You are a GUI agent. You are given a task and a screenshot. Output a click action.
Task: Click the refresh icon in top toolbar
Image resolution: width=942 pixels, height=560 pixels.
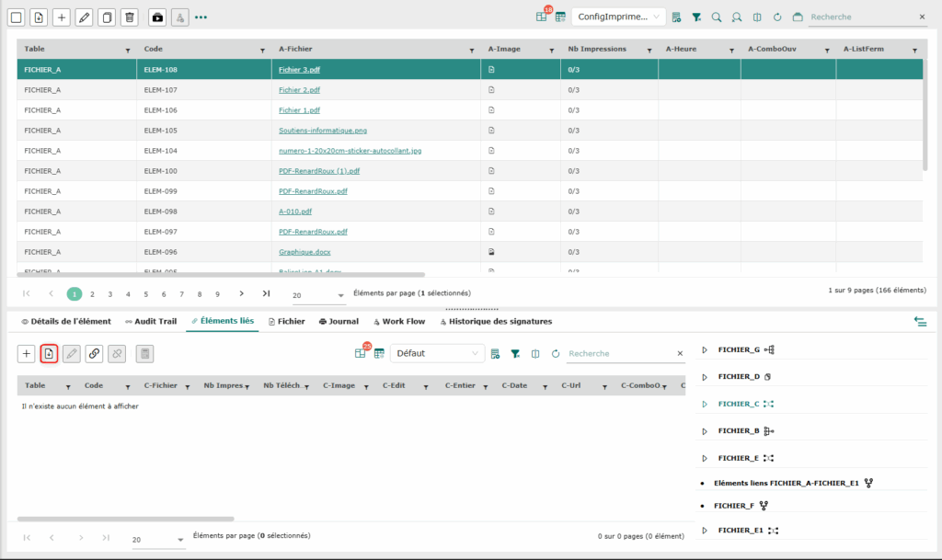click(777, 17)
